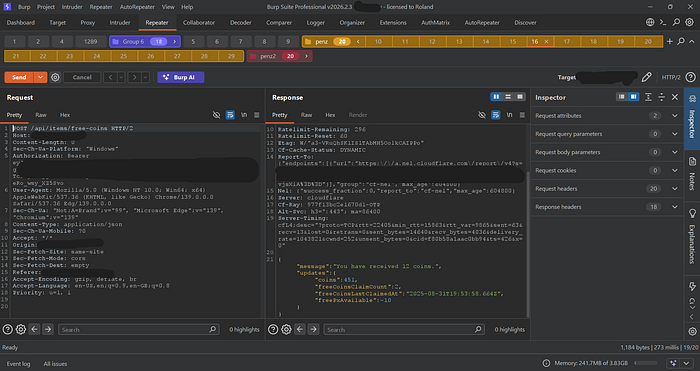Viewport: 700px width, 371px height.
Task: Open the Event log
Action: tap(18, 364)
